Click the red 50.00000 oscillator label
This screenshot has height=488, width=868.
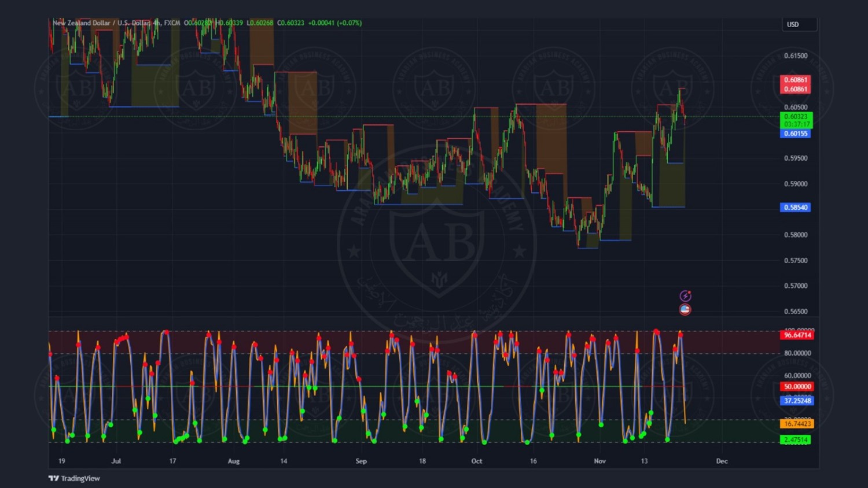click(x=797, y=387)
